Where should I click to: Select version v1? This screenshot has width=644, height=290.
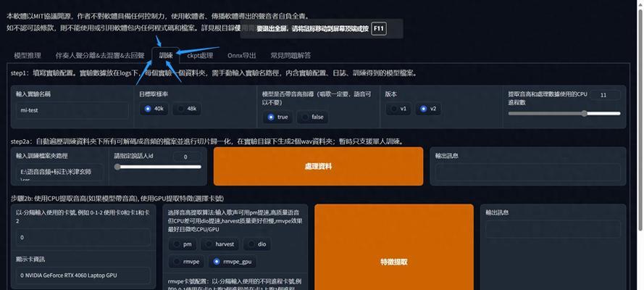(398, 109)
